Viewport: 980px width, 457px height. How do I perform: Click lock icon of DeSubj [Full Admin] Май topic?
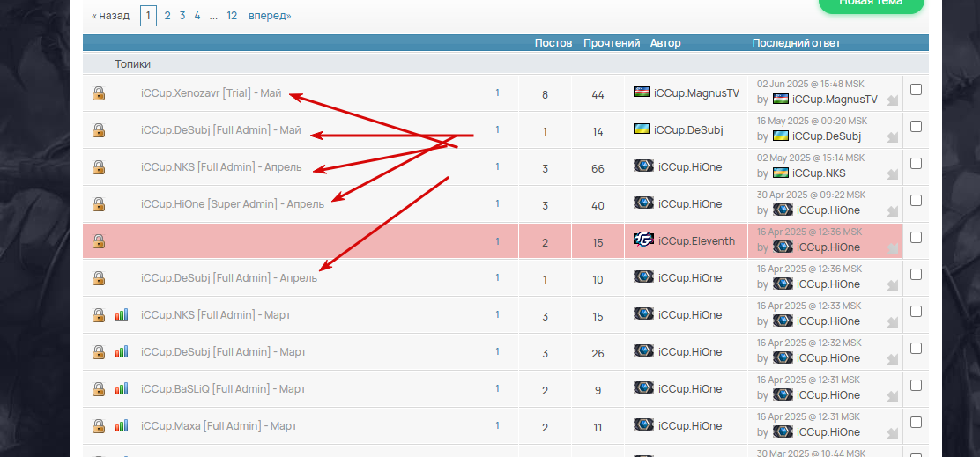[99, 130]
